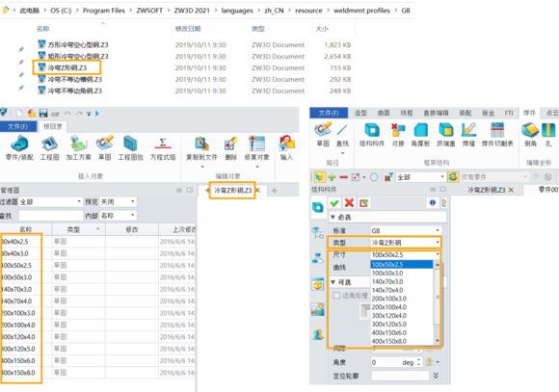559x392 pixels.
Task: Open 文件(F) menu in the root window
Action: coord(17,126)
